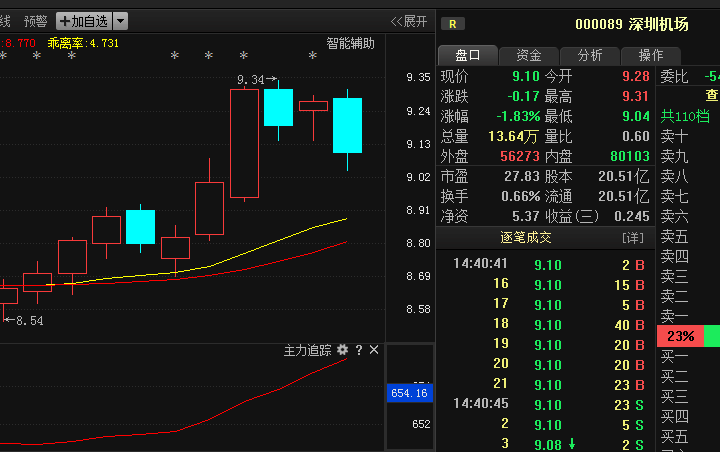Click the 9.35 price axis label
The width and height of the screenshot is (720, 452).
tap(418, 77)
